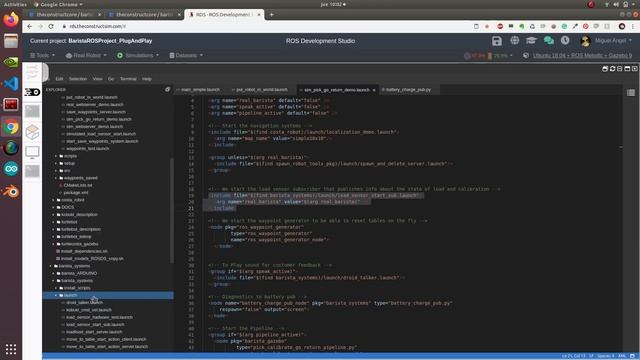The width and height of the screenshot is (640, 360).
Task: Click the printer-like icon in IDE window controls
Action: click(x=605, y=69)
